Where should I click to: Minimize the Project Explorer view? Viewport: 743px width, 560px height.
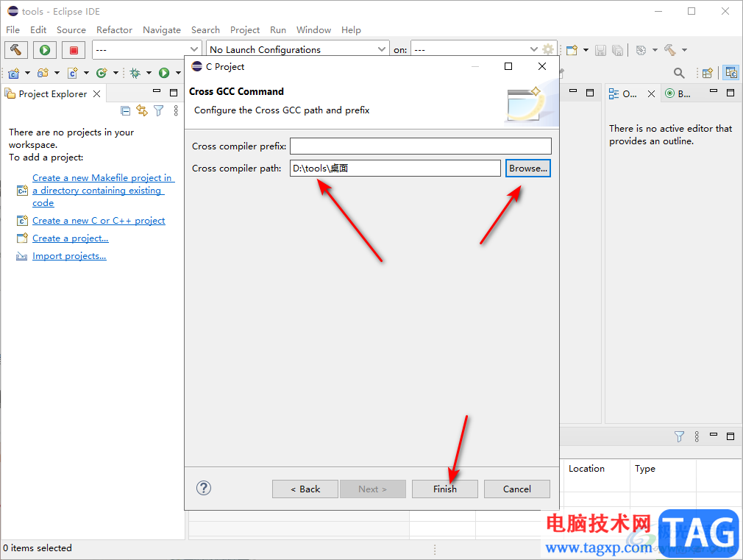tap(157, 91)
